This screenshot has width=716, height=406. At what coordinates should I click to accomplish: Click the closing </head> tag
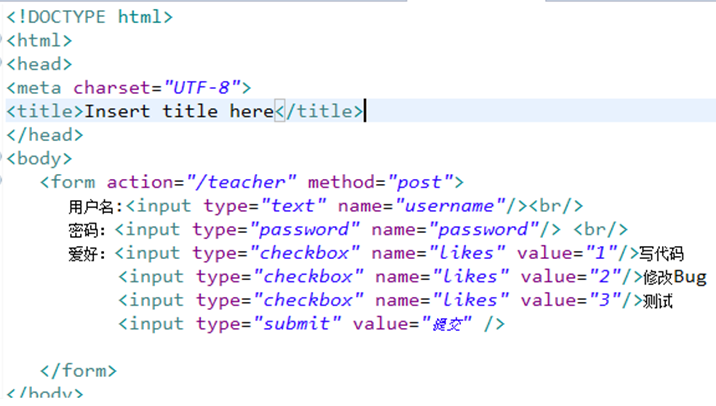(45, 135)
